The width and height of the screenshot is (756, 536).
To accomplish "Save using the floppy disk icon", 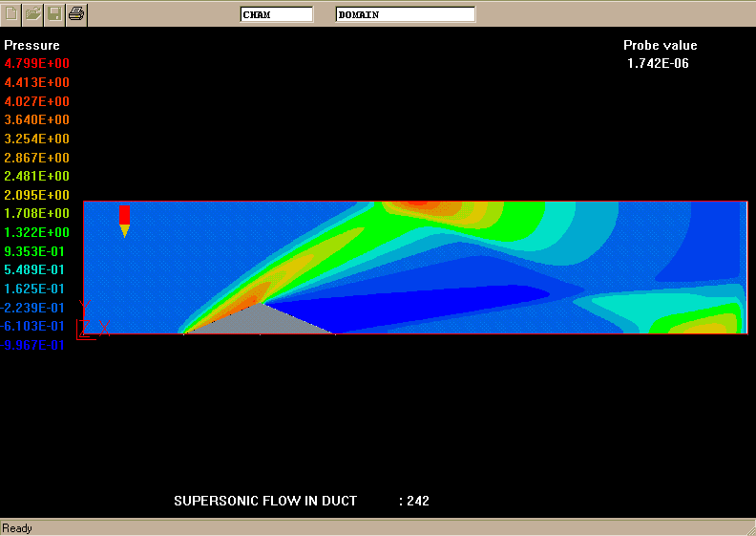I will tap(55, 13).
